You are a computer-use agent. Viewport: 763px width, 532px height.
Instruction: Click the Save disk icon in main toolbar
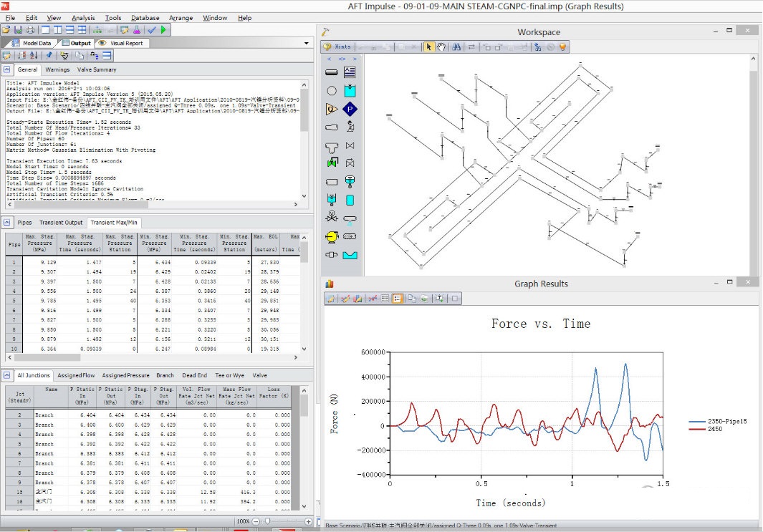[x=18, y=30]
